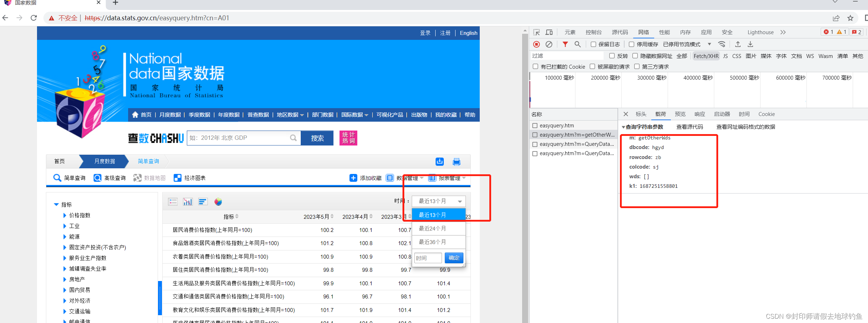The image size is (868, 323).
Task: Click the import HAR upload icon
Action: (x=738, y=44)
